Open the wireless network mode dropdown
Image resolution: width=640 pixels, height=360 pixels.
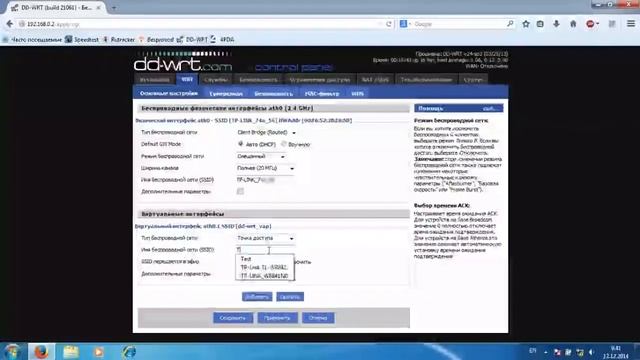tap(261, 156)
